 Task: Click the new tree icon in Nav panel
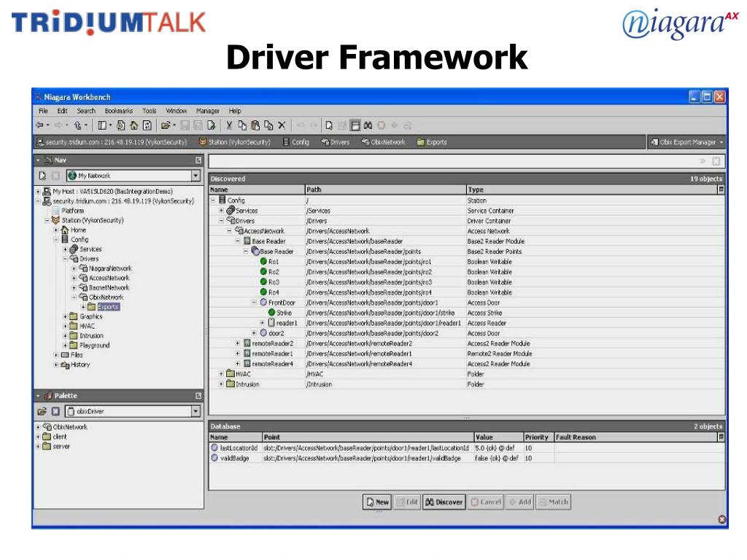[x=42, y=176]
